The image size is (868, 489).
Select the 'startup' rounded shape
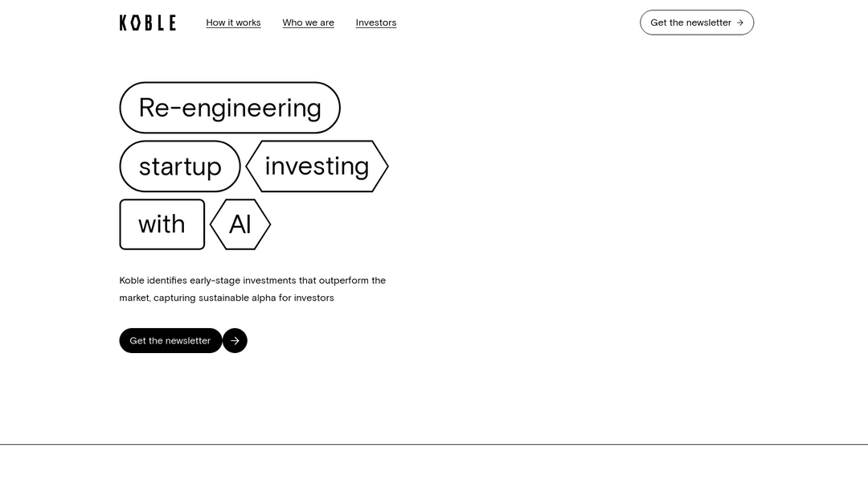pyautogui.click(x=180, y=166)
